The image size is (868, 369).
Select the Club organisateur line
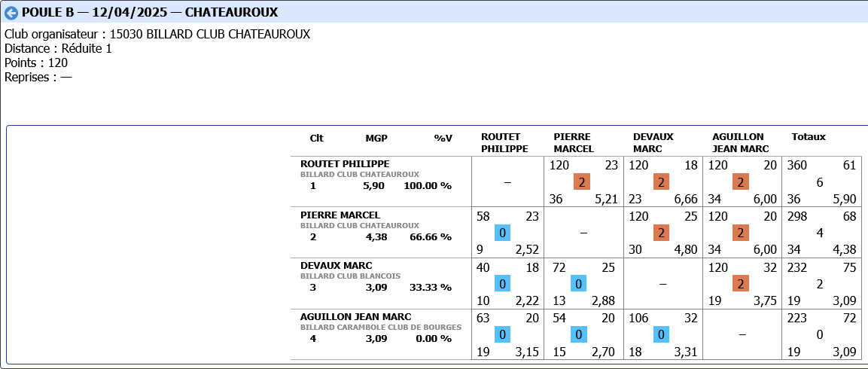click(157, 35)
